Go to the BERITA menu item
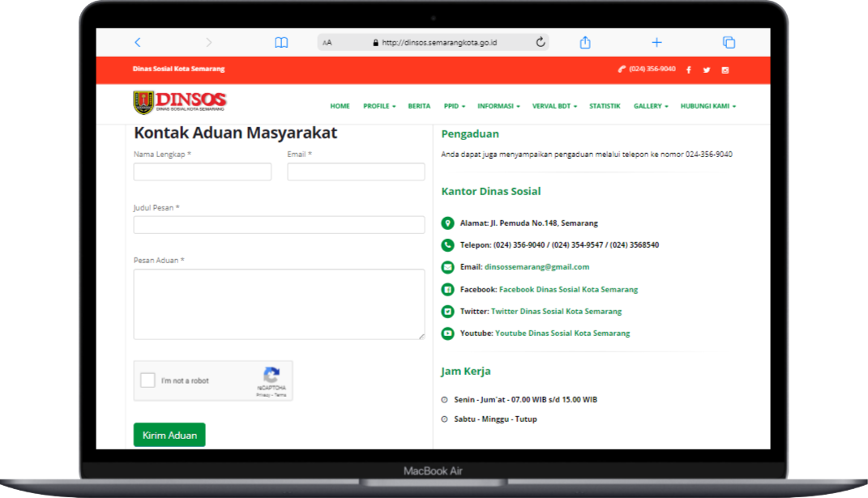 [419, 106]
